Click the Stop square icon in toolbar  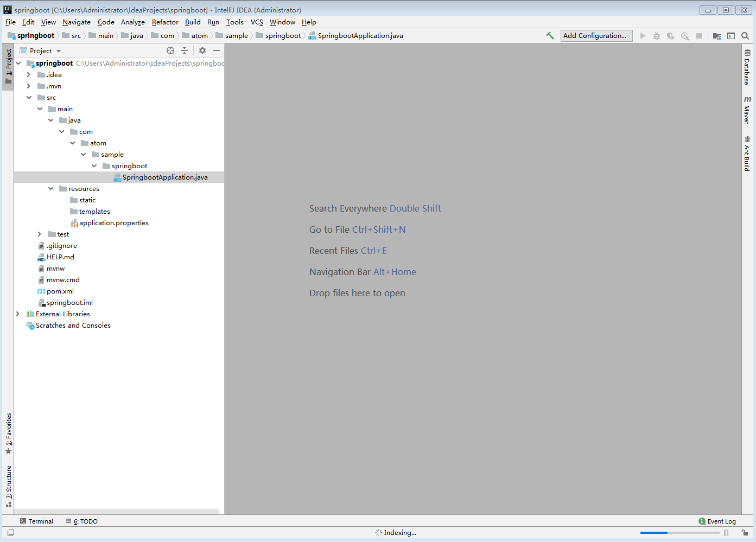pos(699,36)
